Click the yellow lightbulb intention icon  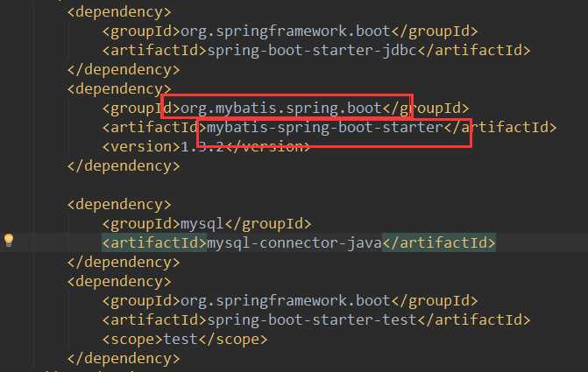pos(9,240)
